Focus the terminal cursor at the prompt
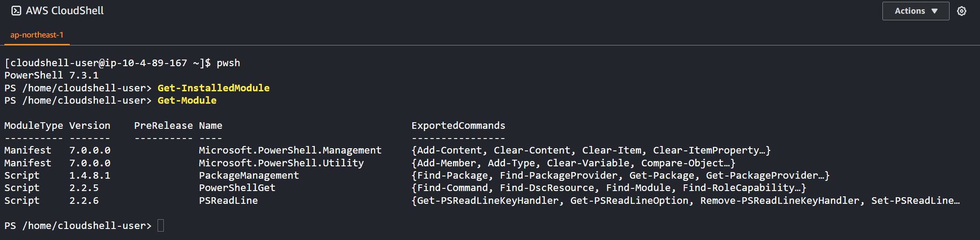The width and height of the screenshot is (980, 240). (x=161, y=225)
